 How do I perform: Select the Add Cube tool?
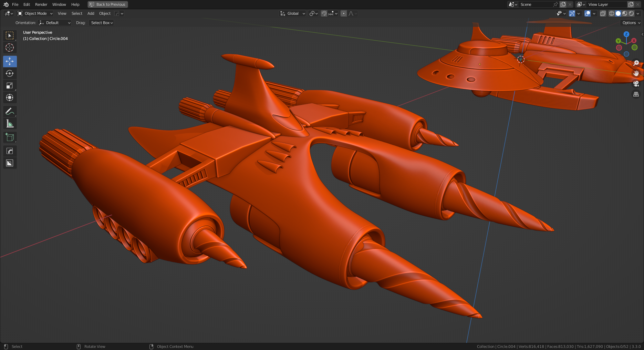10,137
